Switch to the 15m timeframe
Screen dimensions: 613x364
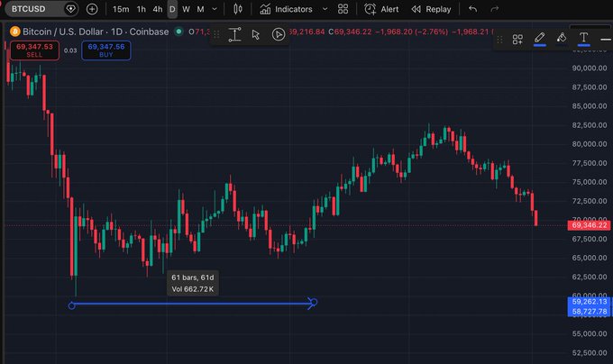point(121,9)
